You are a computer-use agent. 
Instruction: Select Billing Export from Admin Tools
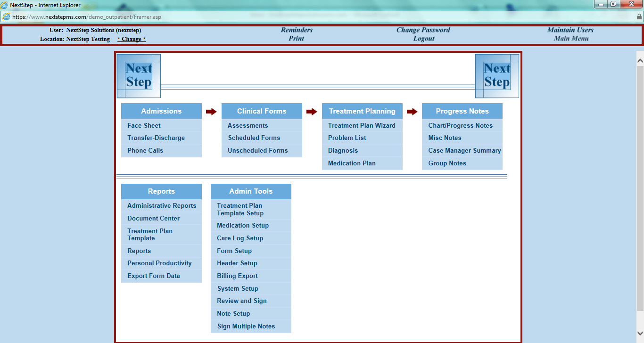(x=237, y=276)
